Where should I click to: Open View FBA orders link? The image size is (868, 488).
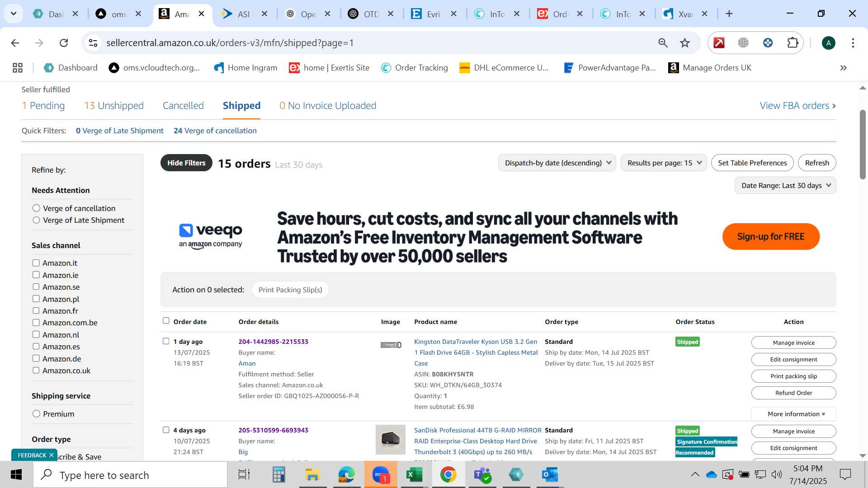(x=797, y=106)
